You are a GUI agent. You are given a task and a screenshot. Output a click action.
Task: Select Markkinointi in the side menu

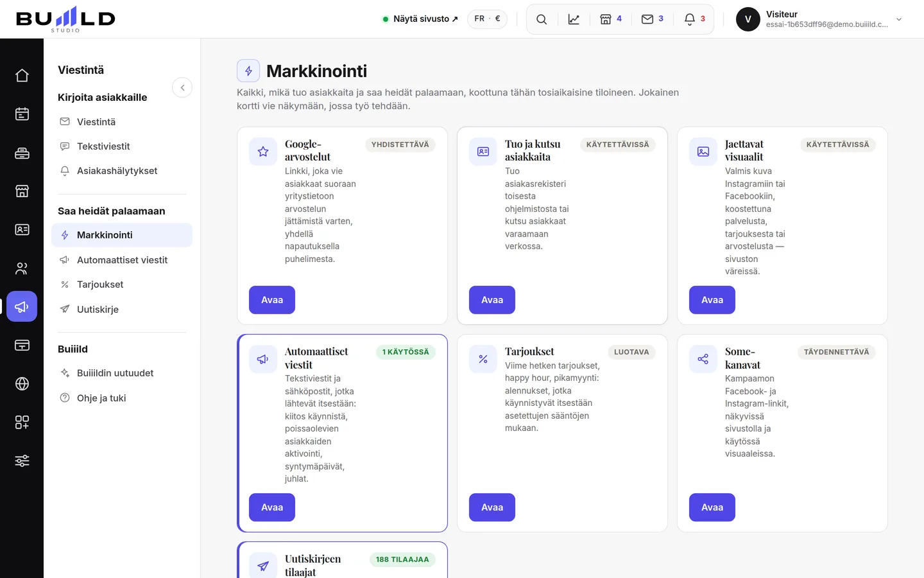point(122,235)
